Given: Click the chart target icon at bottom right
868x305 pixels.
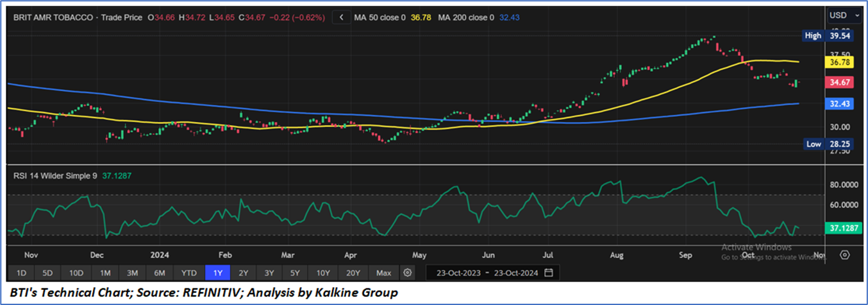Looking at the screenshot, I should (844, 255).
